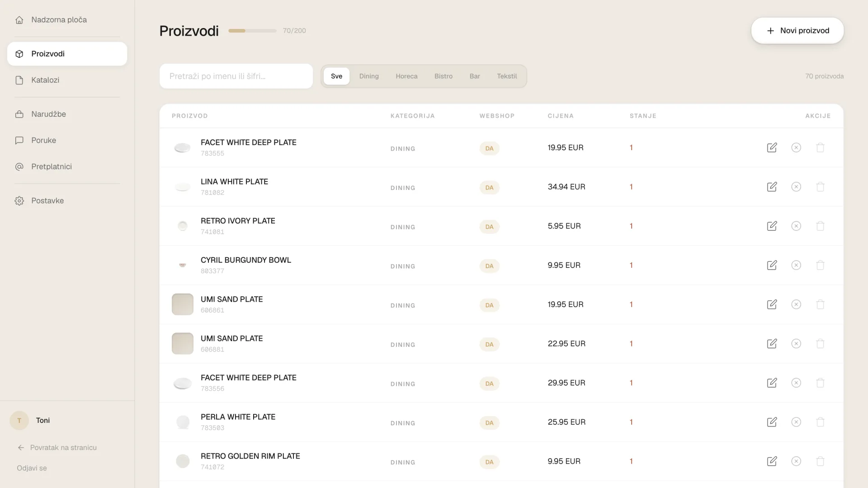Click edit icon for PERLA WHITE PLATE
868x488 pixels.
pyautogui.click(x=772, y=422)
